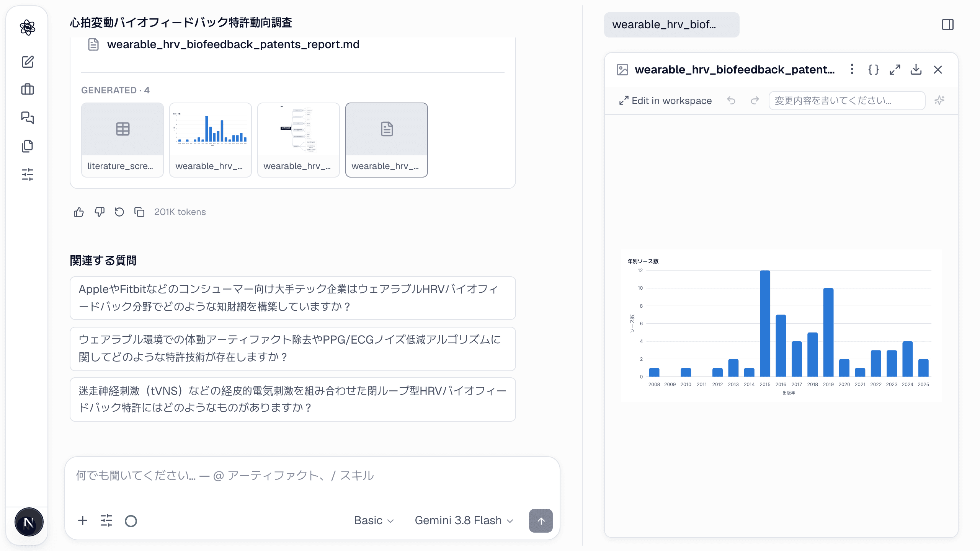
Task: Open the N user avatar
Action: tap(29, 522)
